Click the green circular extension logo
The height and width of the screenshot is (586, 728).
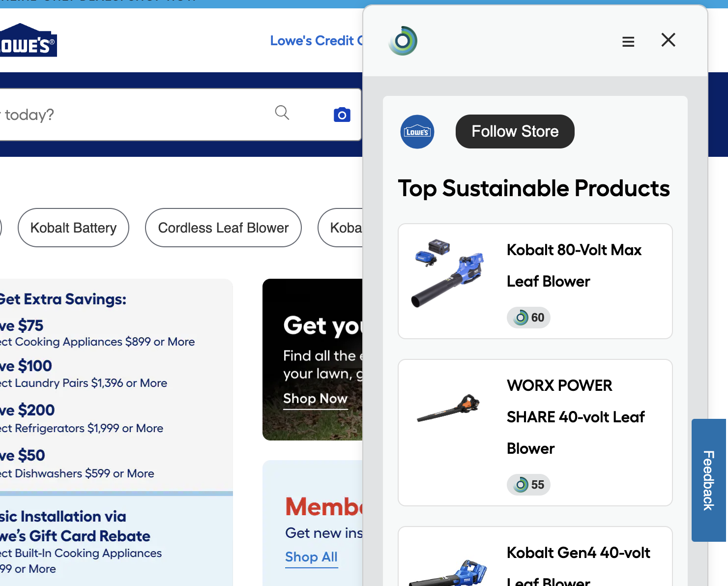click(x=403, y=40)
